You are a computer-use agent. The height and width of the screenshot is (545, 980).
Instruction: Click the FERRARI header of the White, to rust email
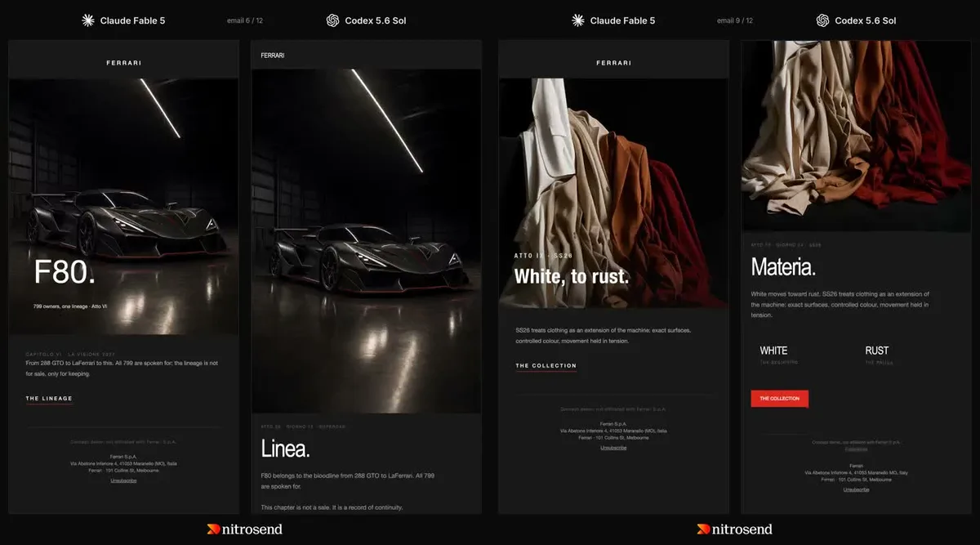613,62
